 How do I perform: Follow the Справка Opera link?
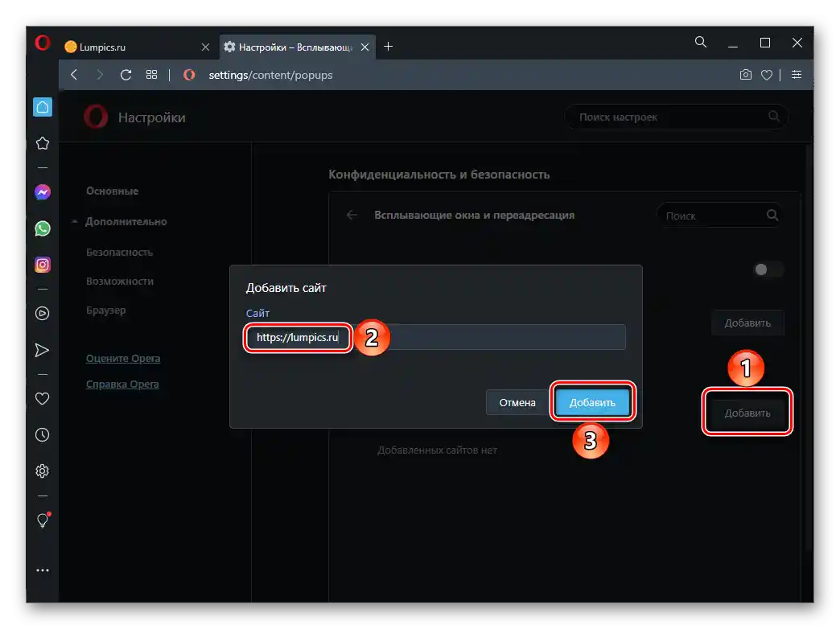point(122,384)
